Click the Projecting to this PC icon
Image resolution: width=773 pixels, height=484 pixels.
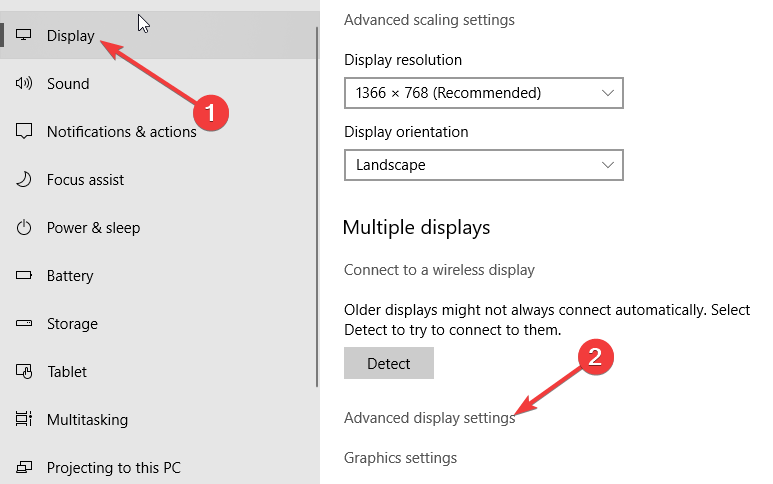click(24, 467)
